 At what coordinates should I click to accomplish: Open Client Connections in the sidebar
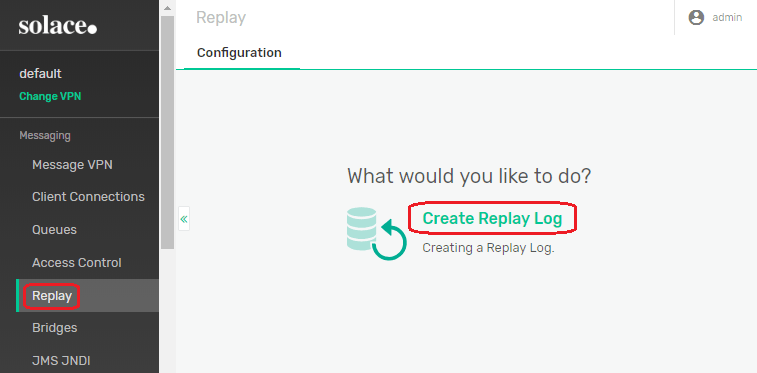(x=88, y=197)
